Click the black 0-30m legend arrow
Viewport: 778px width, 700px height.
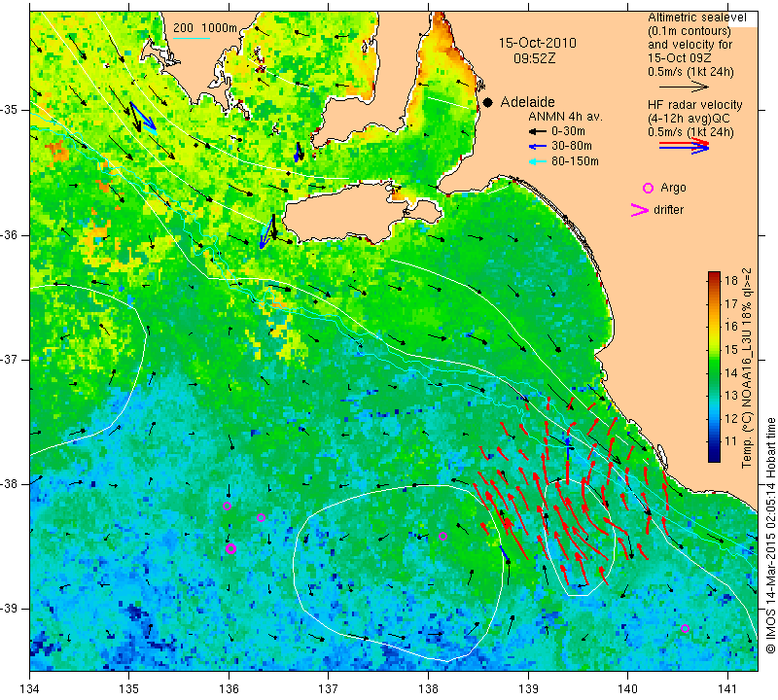538,131
